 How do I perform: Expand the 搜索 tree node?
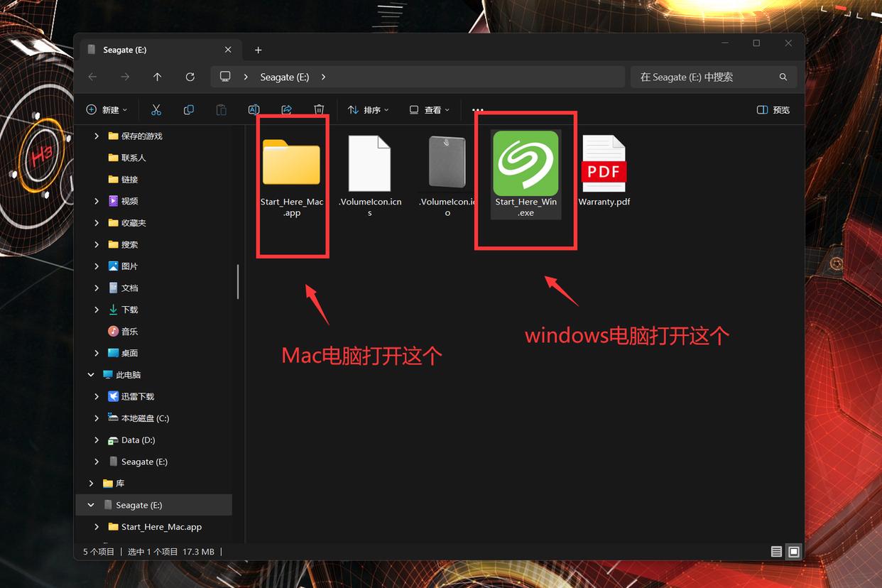tap(97, 244)
